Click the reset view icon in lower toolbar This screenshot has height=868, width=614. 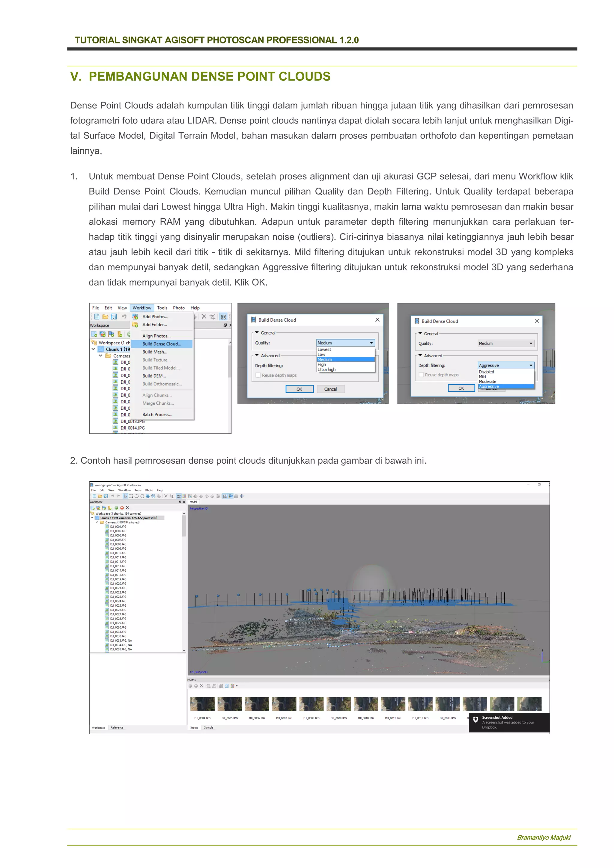coord(242,496)
